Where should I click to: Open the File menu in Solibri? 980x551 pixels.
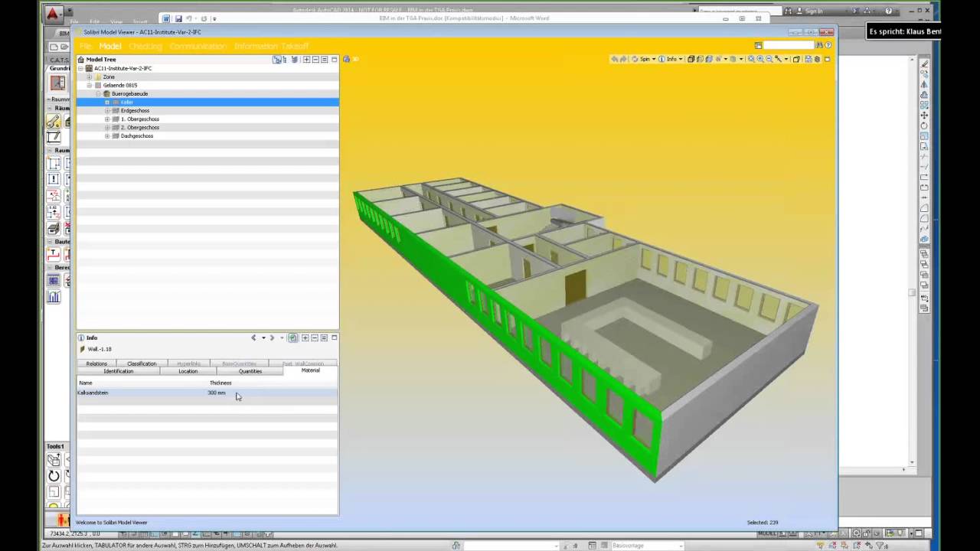(86, 46)
